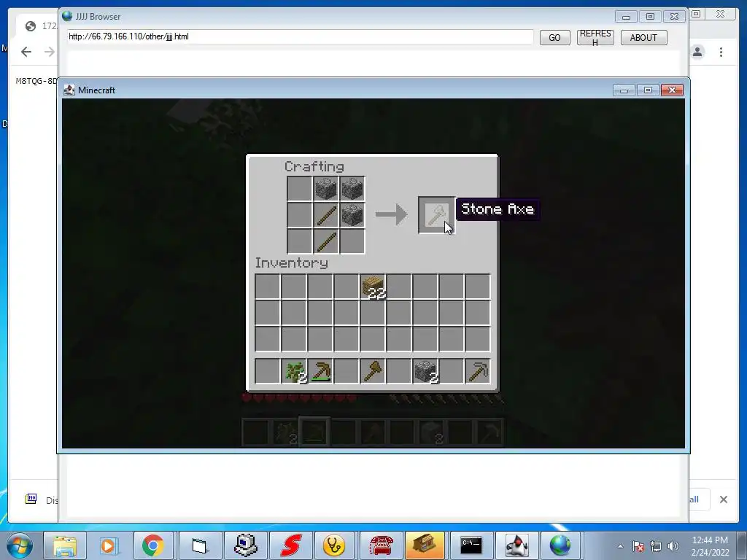
Task: Pick up cobblestone in top-right crafting slot
Action: (x=352, y=189)
